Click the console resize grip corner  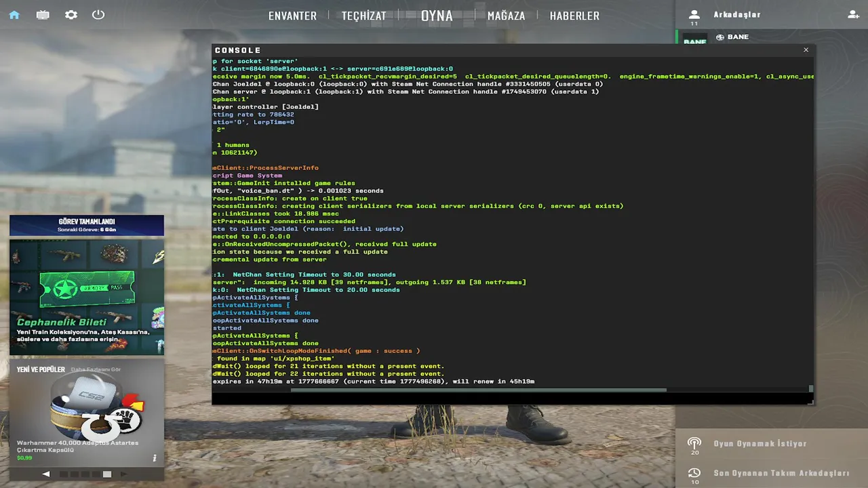point(810,401)
